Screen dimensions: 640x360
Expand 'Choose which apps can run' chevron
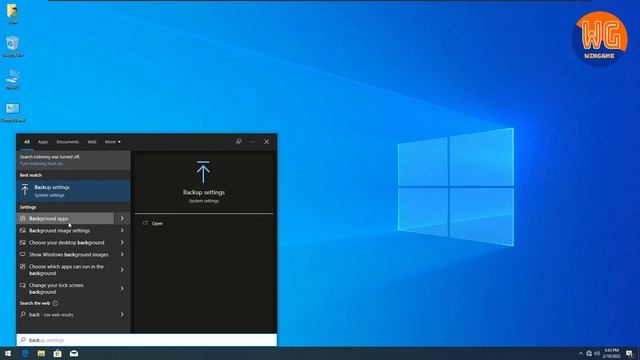point(122,270)
